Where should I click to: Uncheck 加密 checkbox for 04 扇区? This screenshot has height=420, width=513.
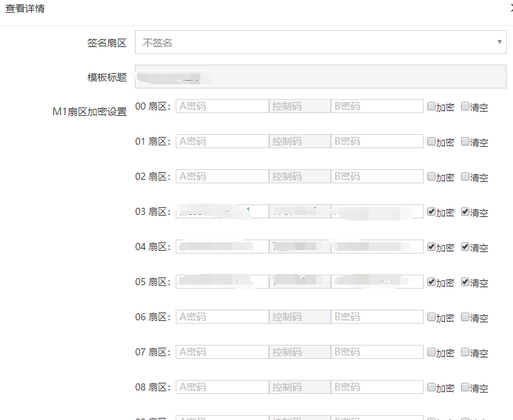431,247
